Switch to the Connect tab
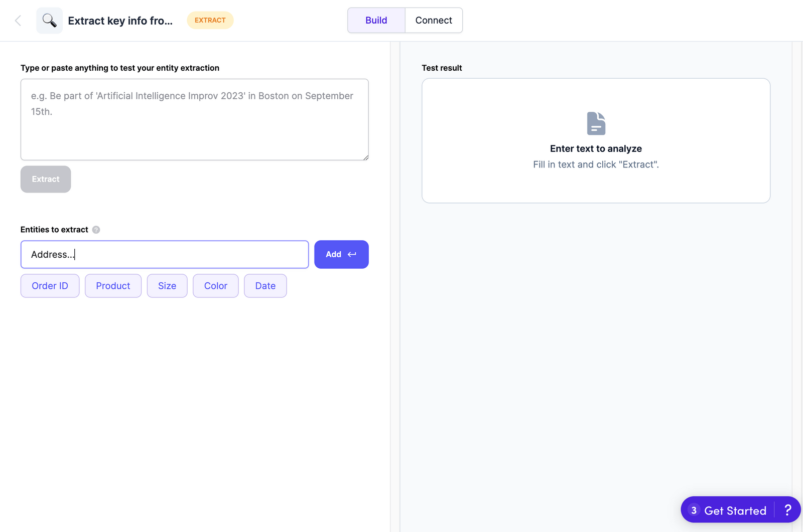The height and width of the screenshot is (532, 803). (433, 20)
